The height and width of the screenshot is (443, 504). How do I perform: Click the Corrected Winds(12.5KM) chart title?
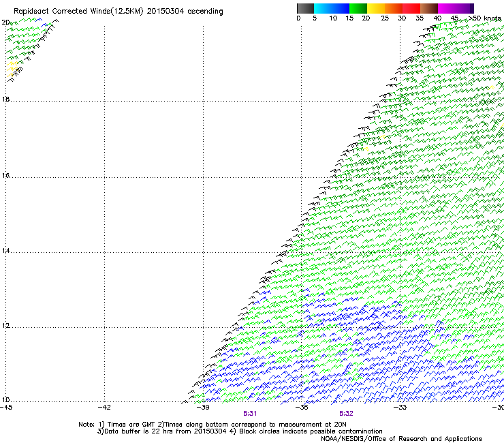tap(119, 12)
